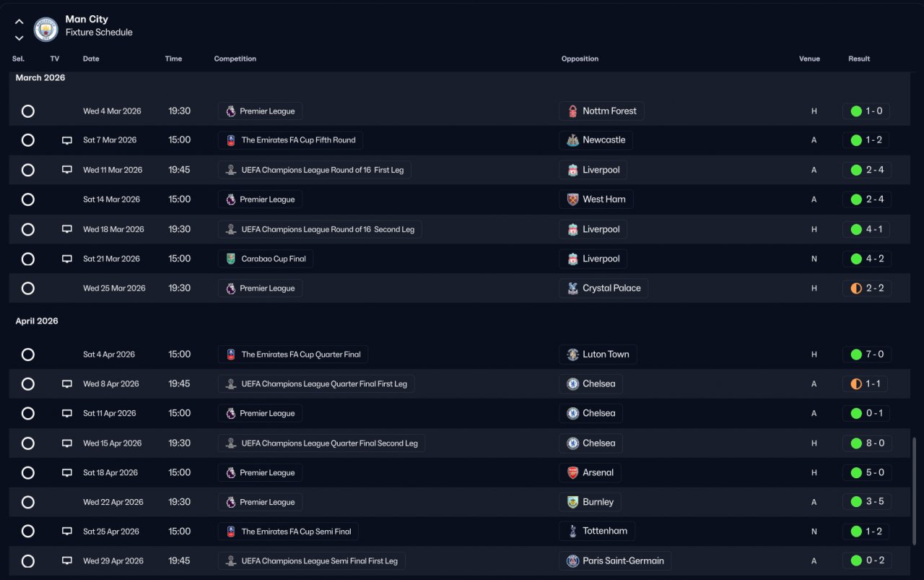Go to previous club with up chevron
Image resolution: width=924 pixels, height=580 pixels.
19,22
